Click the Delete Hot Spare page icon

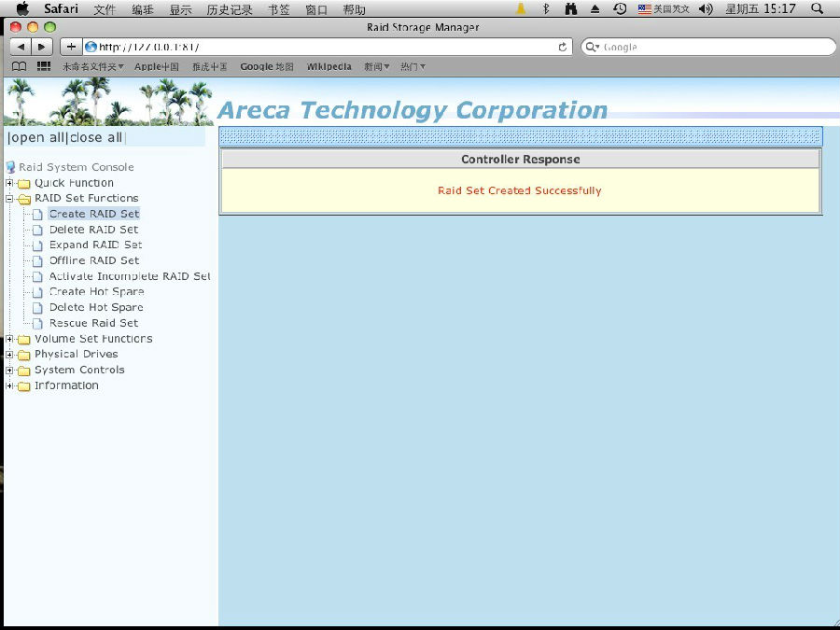(x=37, y=308)
